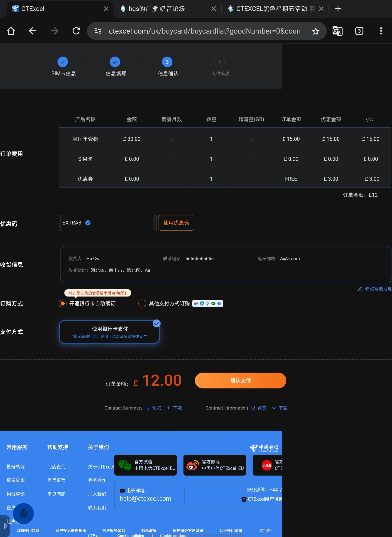This screenshot has width=392, height=537.
Task: Click the 确认支付 payment button
Action: (240, 381)
